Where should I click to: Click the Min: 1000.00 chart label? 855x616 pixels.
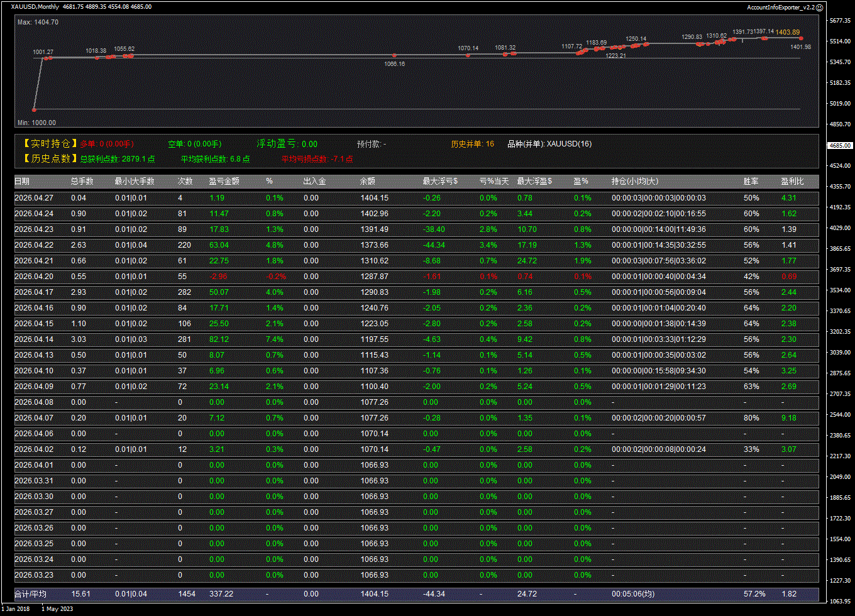36,123
